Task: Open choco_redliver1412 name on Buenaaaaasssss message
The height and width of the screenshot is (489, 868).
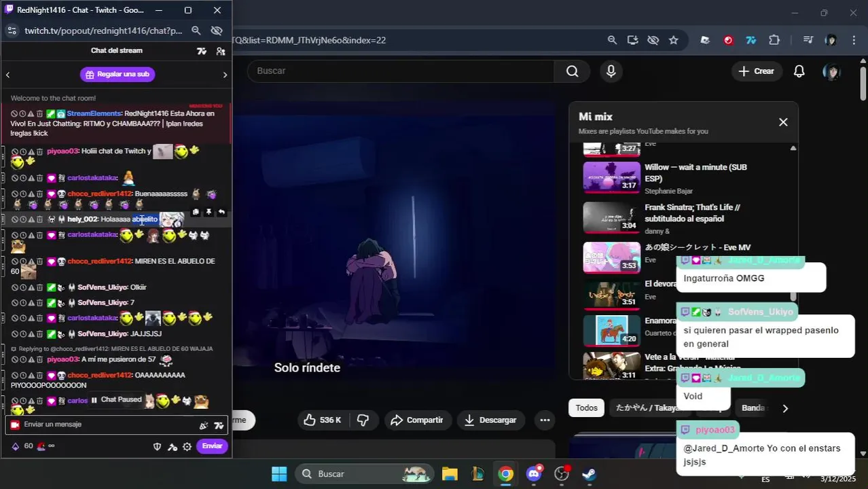Action: pyautogui.click(x=100, y=194)
